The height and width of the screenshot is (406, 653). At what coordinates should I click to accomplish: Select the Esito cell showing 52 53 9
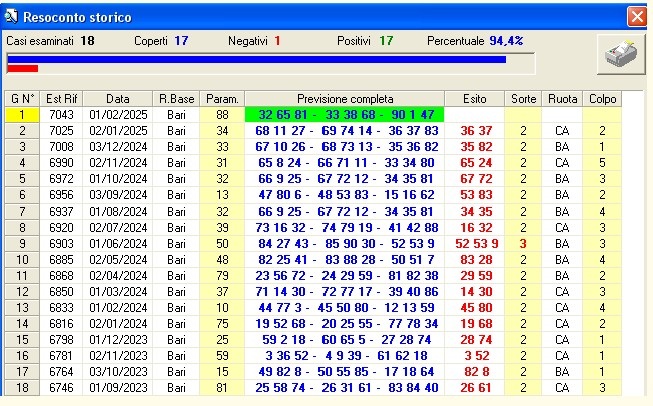click(x=476, y=243)
